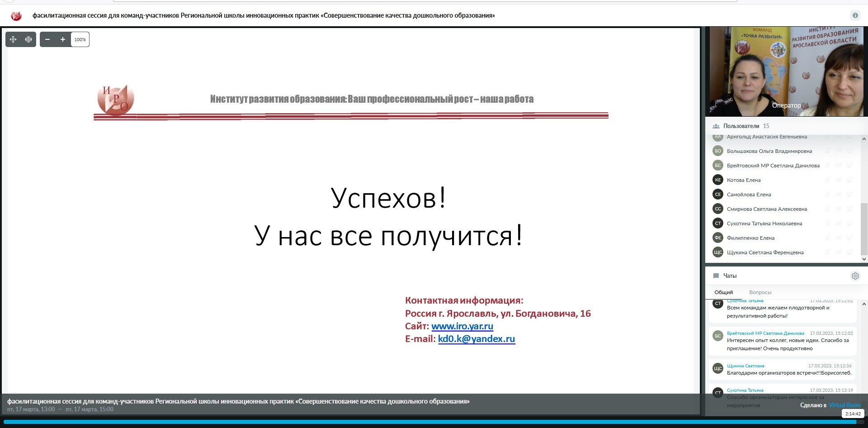868x428 pixels.
Task: Toggle camera icon for Большакова Ольга Владимировна
Action: point(839,151)
